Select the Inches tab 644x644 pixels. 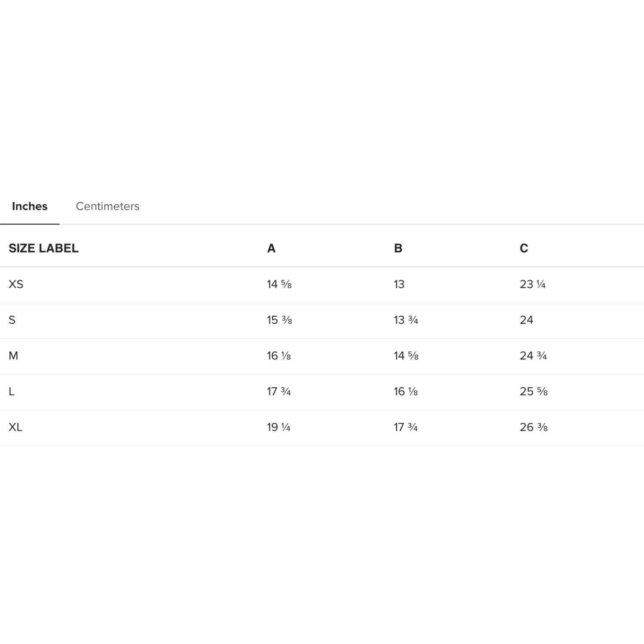(x=30, y=207)
